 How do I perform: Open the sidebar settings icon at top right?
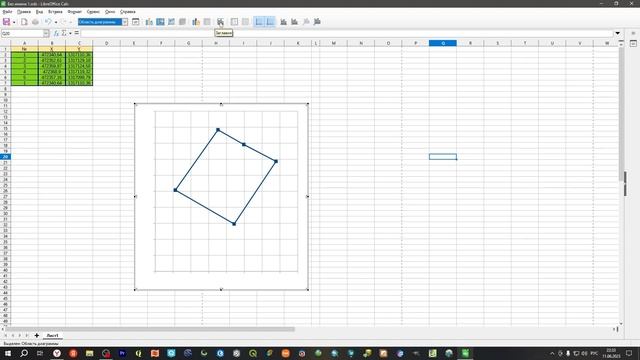[x=633, y=33]
